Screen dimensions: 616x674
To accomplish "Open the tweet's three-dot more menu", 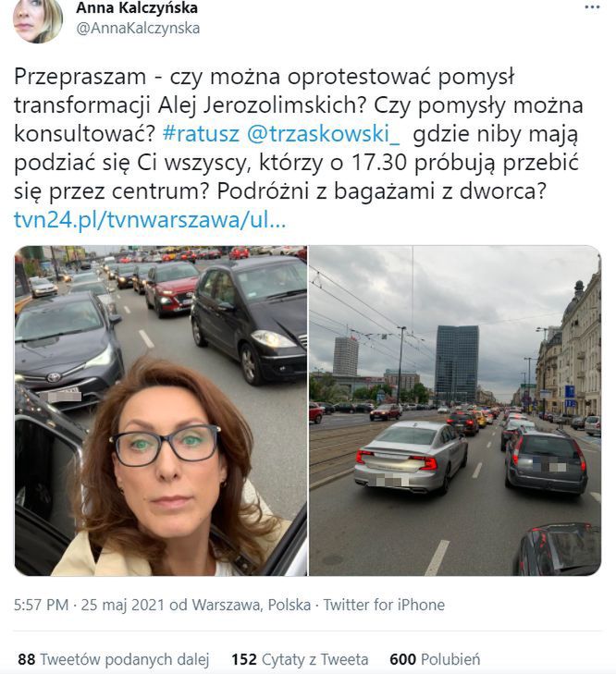I will point(592,7).
